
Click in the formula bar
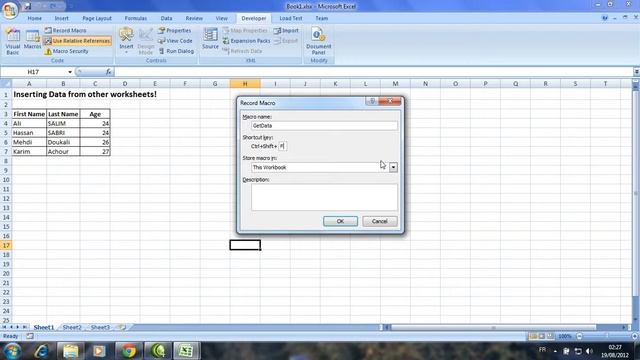[x=373, y=72]
